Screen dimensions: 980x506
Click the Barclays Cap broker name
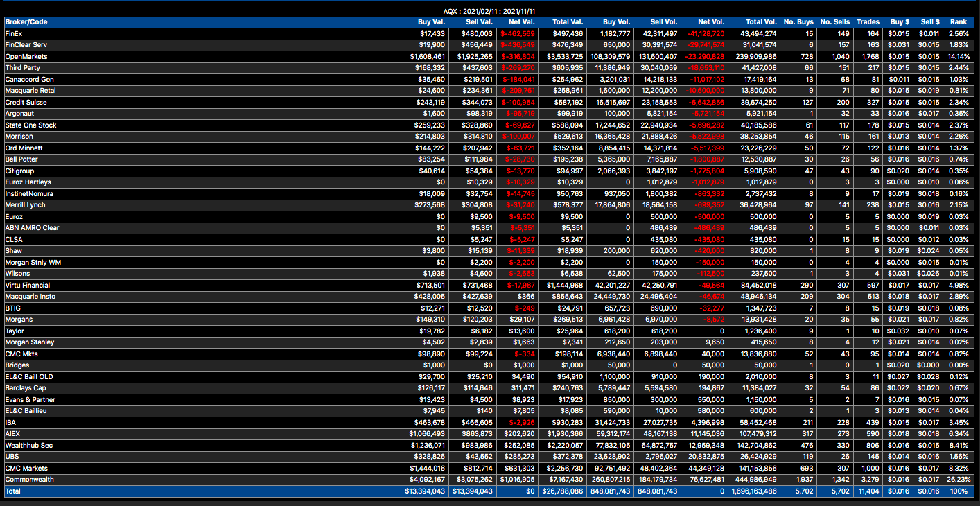tap(26, 388)
